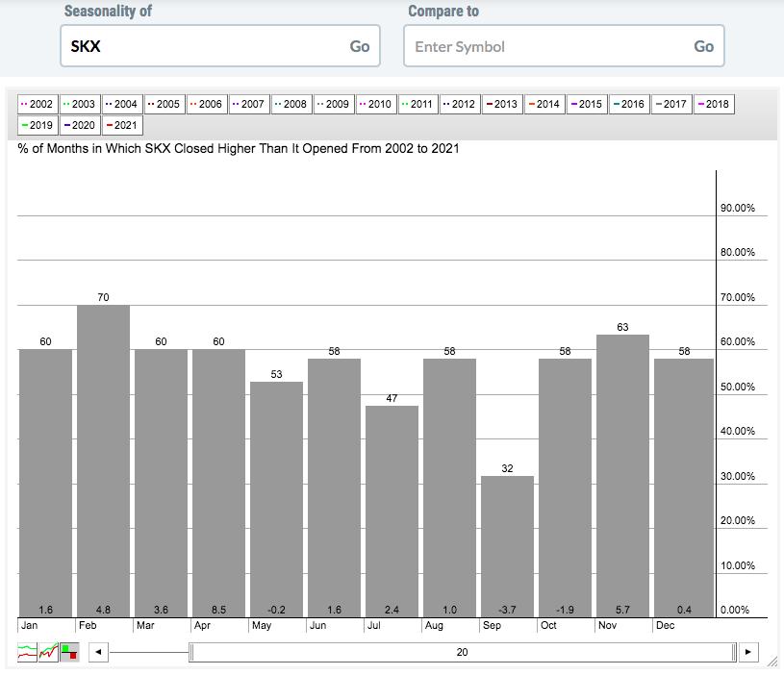Select the histogram bar chart view icon
Viewport: 784px width, 675px height.
(x=69, y=652)
